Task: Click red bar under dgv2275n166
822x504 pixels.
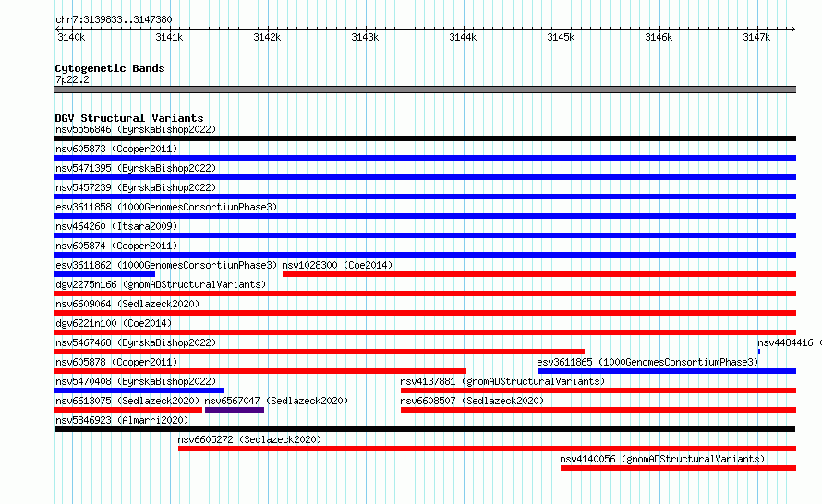Action: point(425,294)
